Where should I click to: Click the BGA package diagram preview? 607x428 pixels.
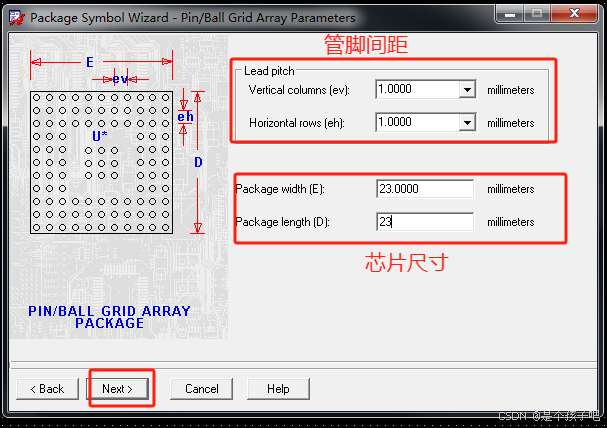(101, 163)
